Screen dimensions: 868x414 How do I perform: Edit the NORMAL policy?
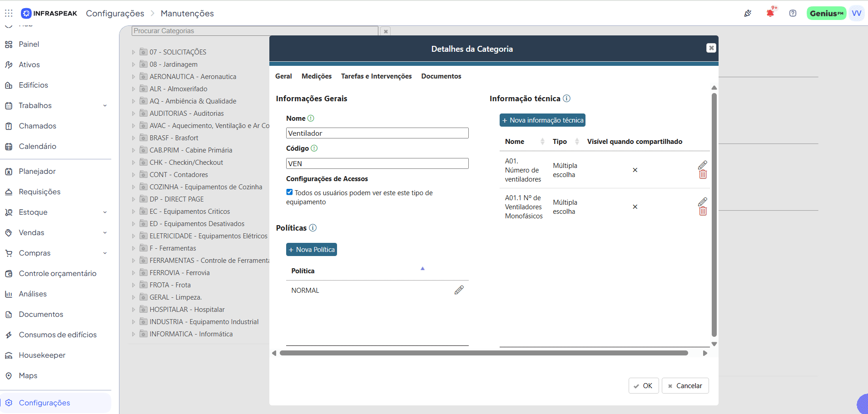pos(459,290)
